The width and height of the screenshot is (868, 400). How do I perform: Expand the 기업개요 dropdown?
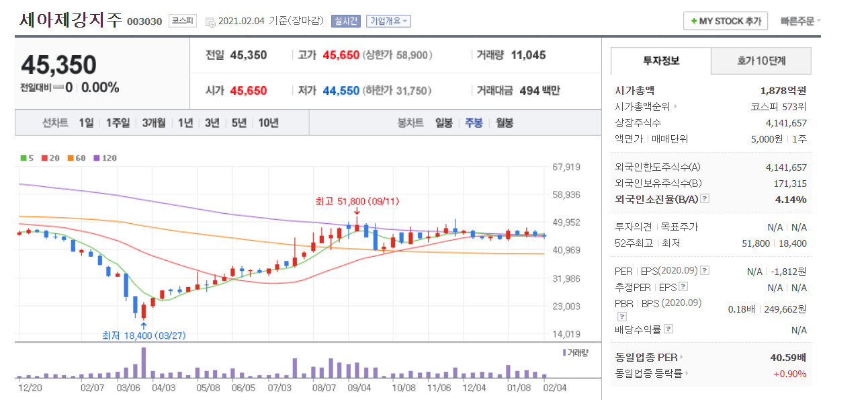click(x=388, y=21)
